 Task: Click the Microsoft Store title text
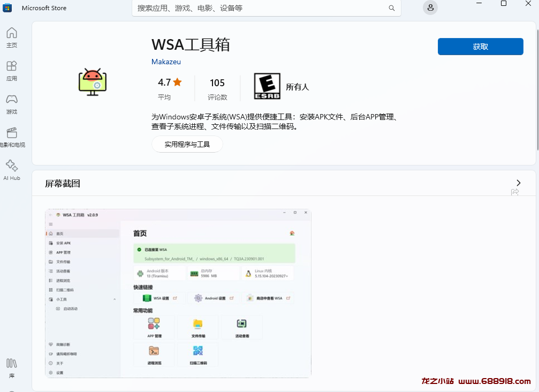(44, 8)
